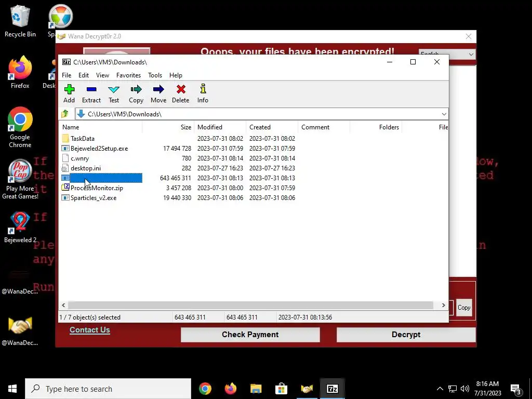Open the Favorites menu
This screenshot has height=399, width=532.
(128, 75)
